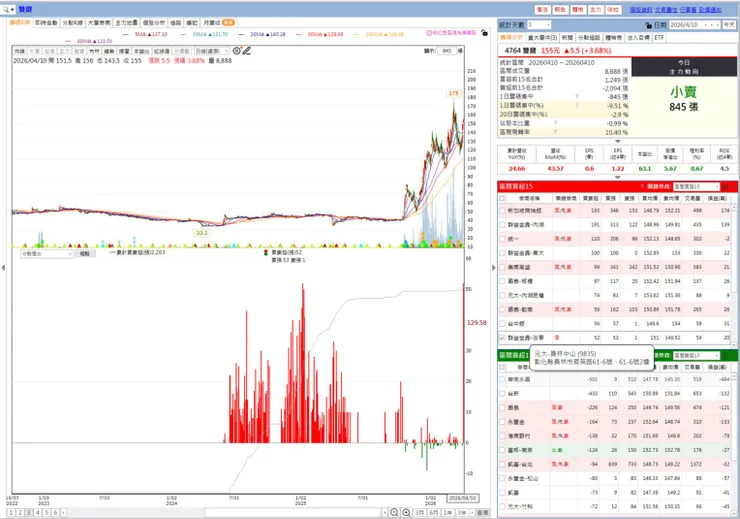Screen dimensions: 740x519
Task: Click the 到價通知 link
Action: (x=710, y=9)
